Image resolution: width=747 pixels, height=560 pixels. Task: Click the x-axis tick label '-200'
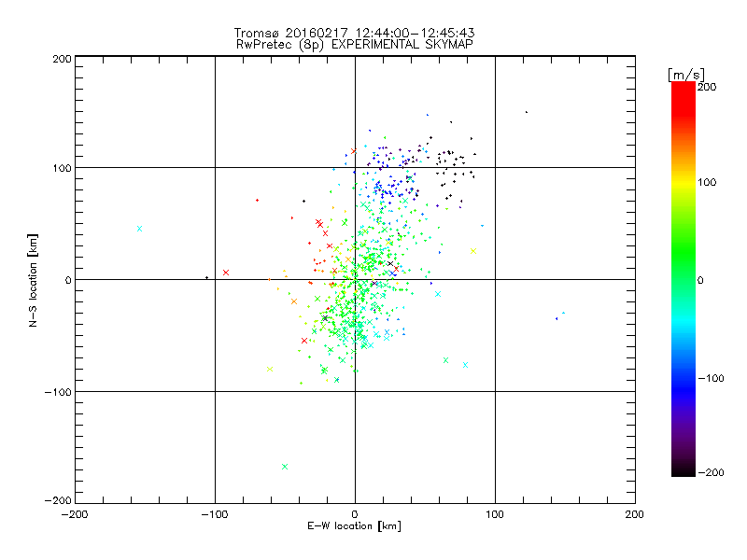[75, 514]
